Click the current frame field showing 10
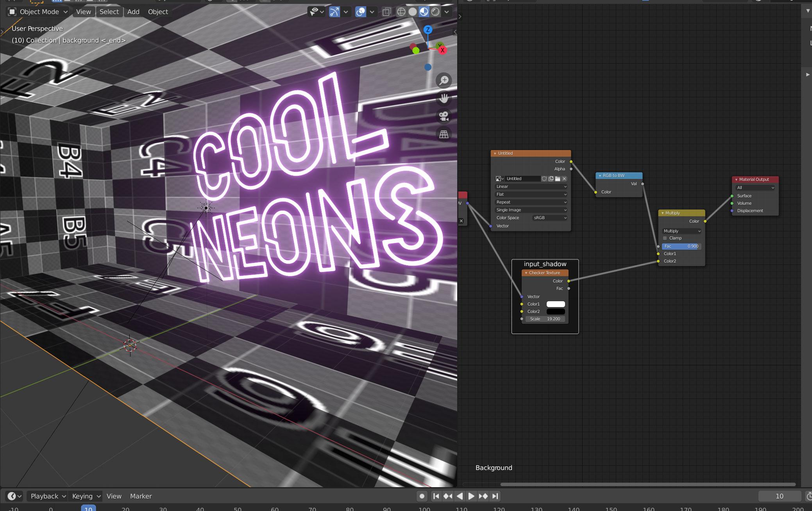 779,496
